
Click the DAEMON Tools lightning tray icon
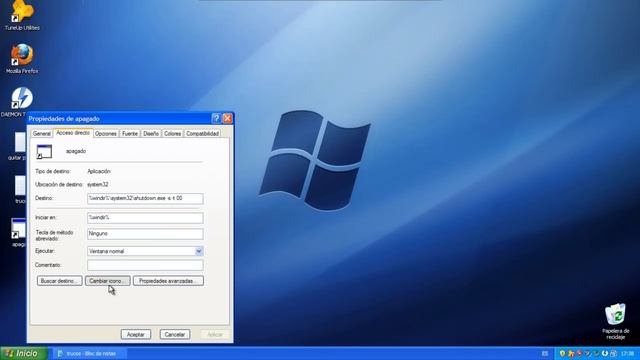605,353
